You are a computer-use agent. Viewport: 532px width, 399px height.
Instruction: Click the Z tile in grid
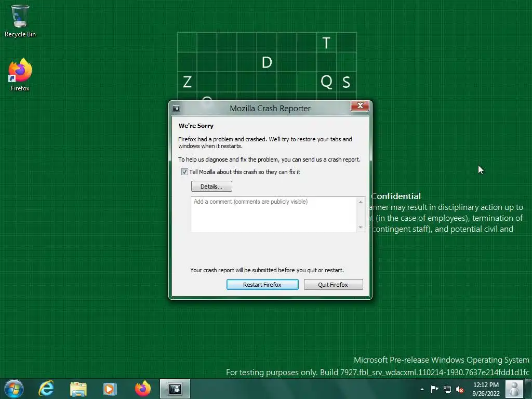coord(187,82)
